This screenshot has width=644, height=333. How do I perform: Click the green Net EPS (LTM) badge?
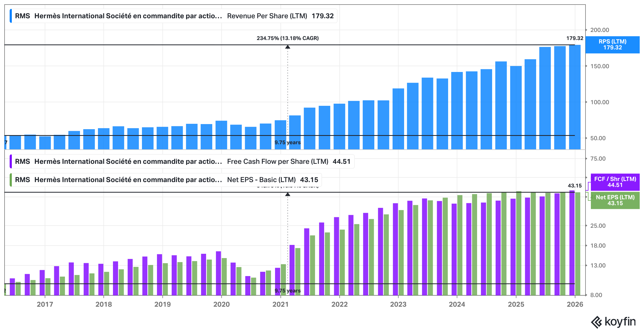click(615, 200)
